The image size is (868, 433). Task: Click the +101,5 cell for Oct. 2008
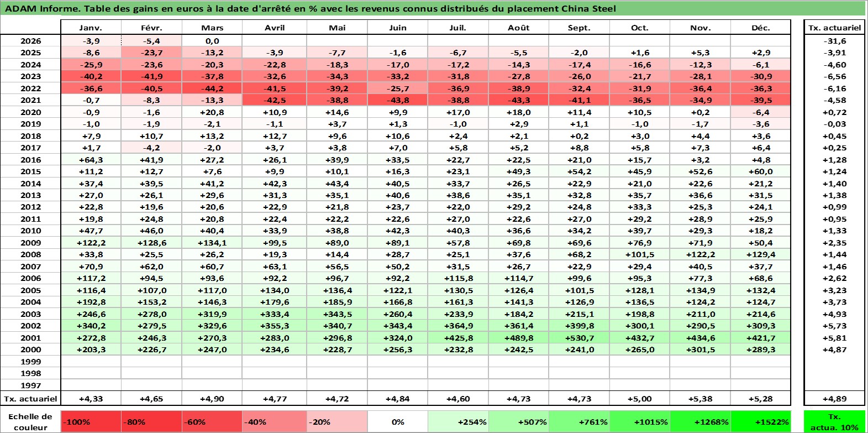(x=640, y=254)
